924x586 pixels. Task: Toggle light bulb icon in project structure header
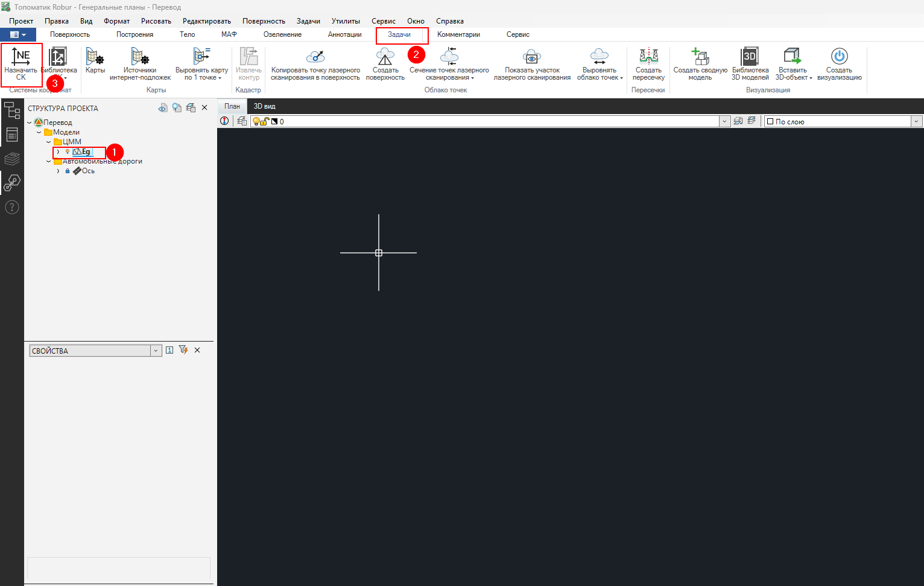pyautogui.click(x=177, y=108)
